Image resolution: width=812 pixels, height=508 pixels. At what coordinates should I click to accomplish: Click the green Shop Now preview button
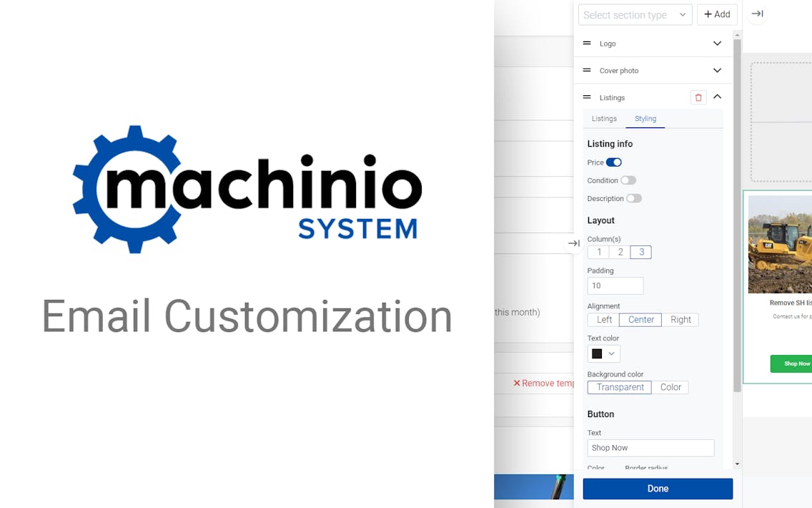coord(792,364)
